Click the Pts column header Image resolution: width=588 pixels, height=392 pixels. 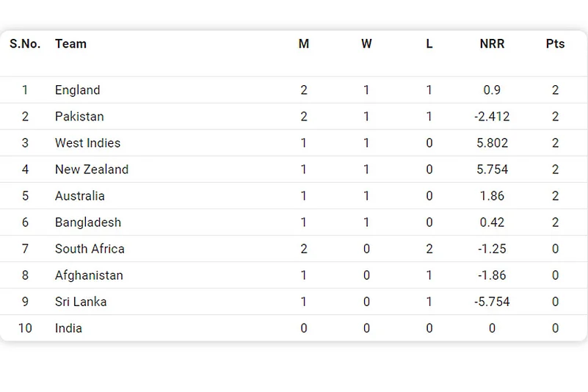coord(555,44)
